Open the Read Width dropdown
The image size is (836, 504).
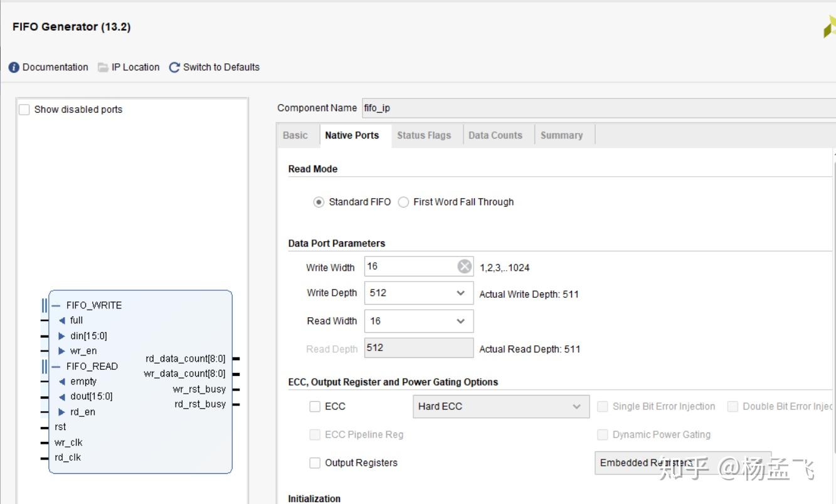click(x=460, y=322)
